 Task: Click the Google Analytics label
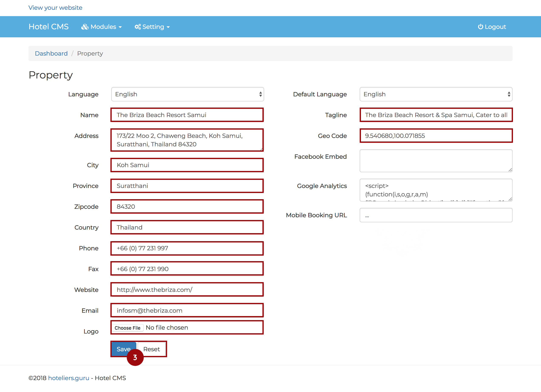[322, 186]
